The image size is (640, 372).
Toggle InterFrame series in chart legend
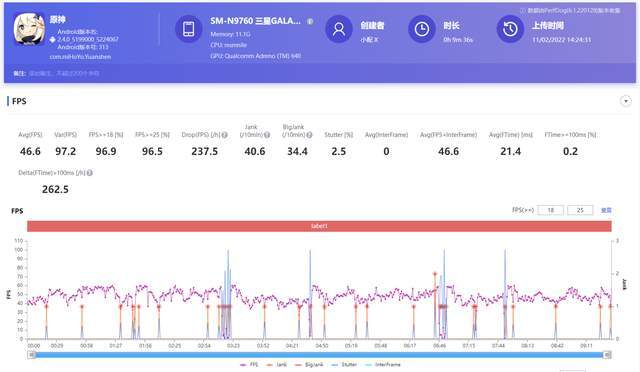coord(383,365)
